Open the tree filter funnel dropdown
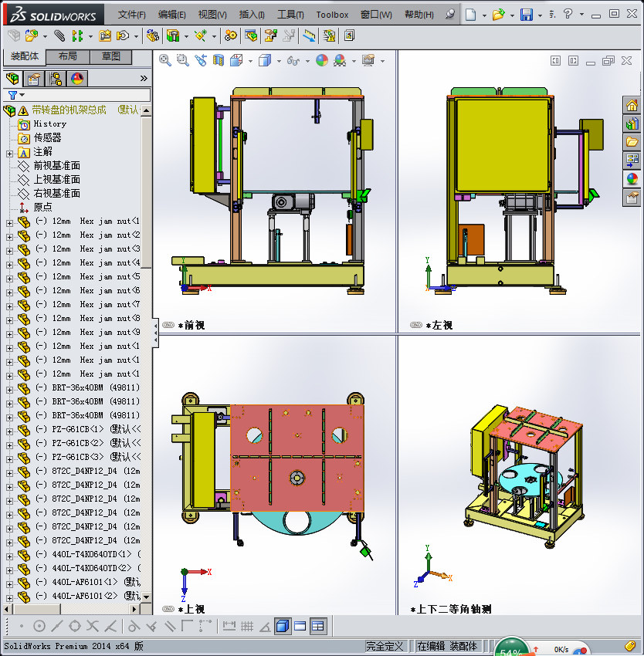This screenshot has height=656, width=644. (17, 95)
